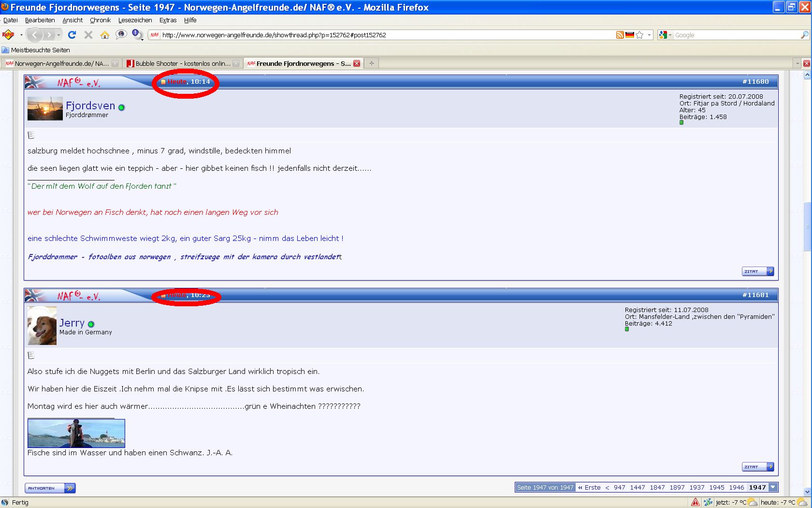
Task: Expand the page navigation dropdown after 1947
Action: (x=773, y=488)
